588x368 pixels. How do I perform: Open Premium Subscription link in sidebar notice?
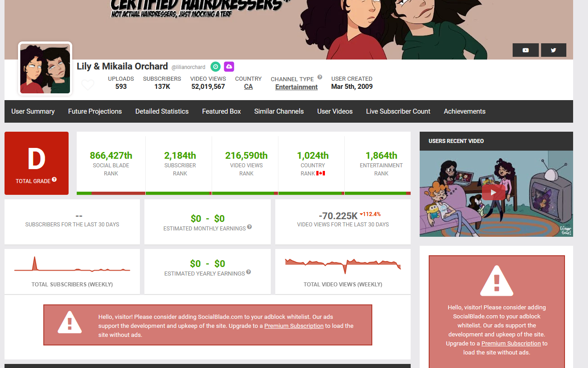(511, 343)
